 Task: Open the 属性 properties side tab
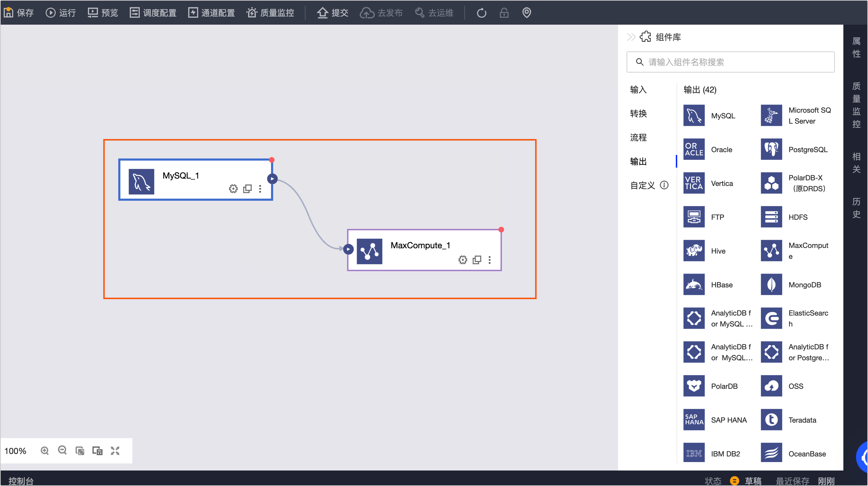coord(856,48)
